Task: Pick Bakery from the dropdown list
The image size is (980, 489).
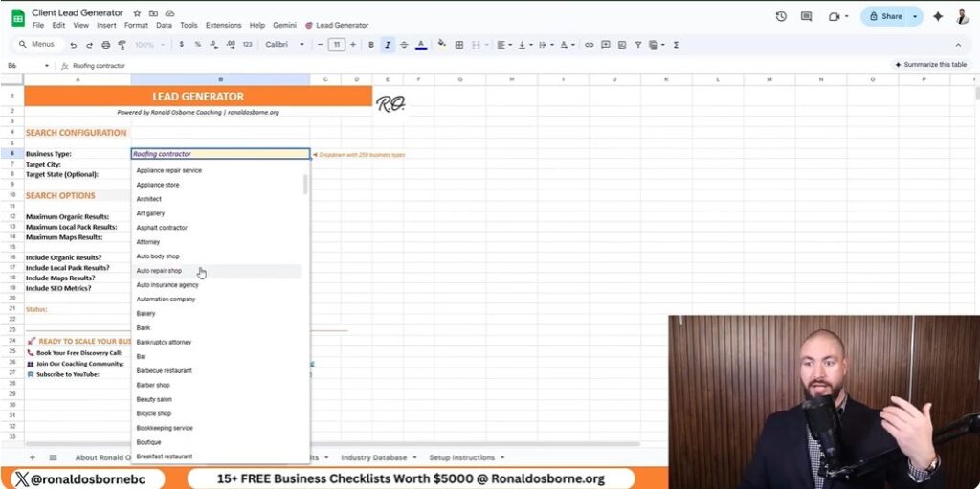Action: pyautogui.click(x=217, y=313)
